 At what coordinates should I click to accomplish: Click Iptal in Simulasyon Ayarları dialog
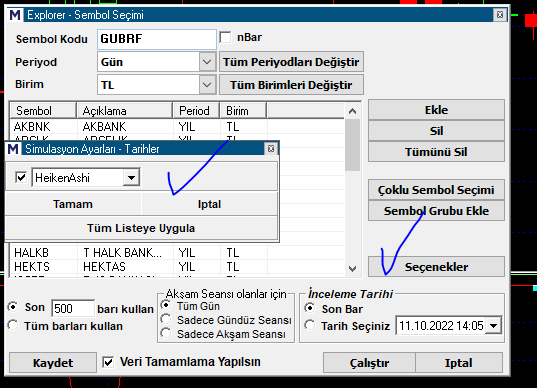coord(209,204)
